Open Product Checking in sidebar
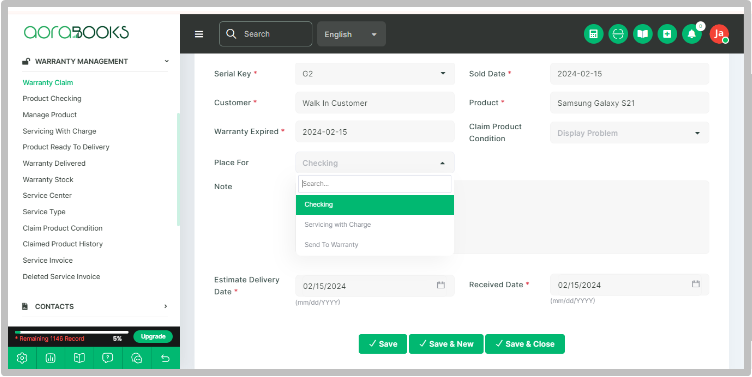 tap(52, 98)
